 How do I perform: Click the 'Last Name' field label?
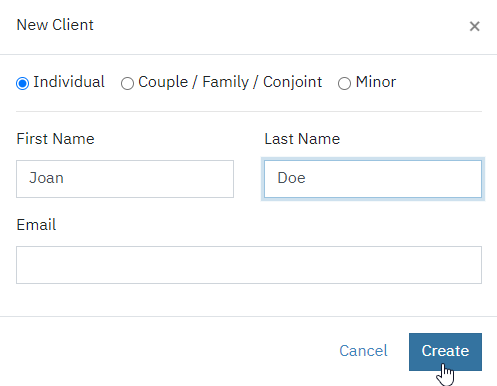(x=302, y=139)
